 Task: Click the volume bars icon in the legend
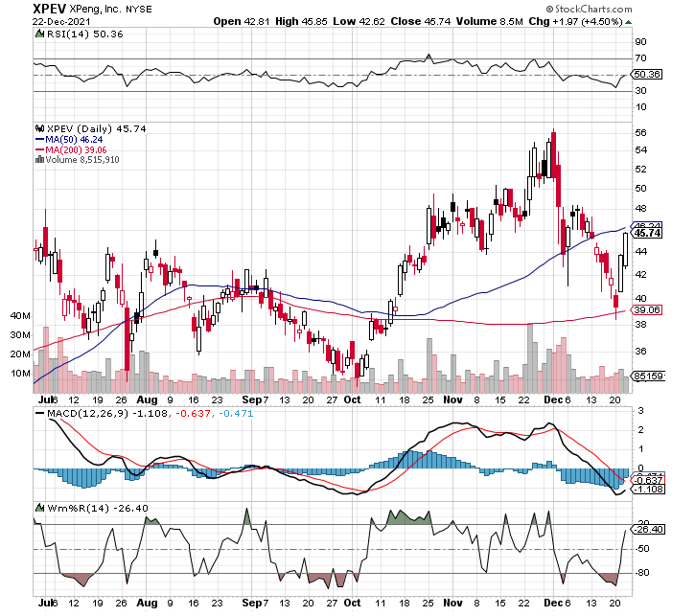point(39,160)
